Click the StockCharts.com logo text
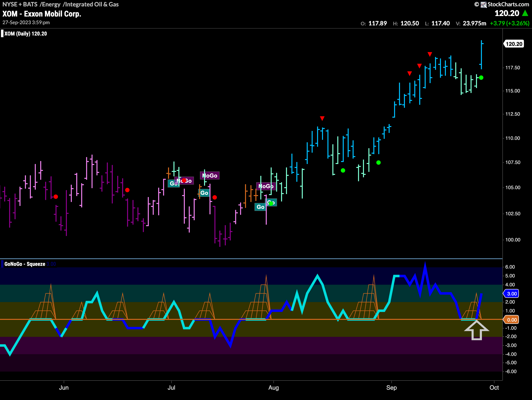532x400 pixels. pos(508,4)
